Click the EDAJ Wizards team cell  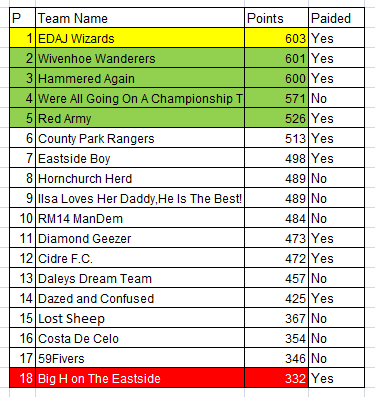[140, 38]
